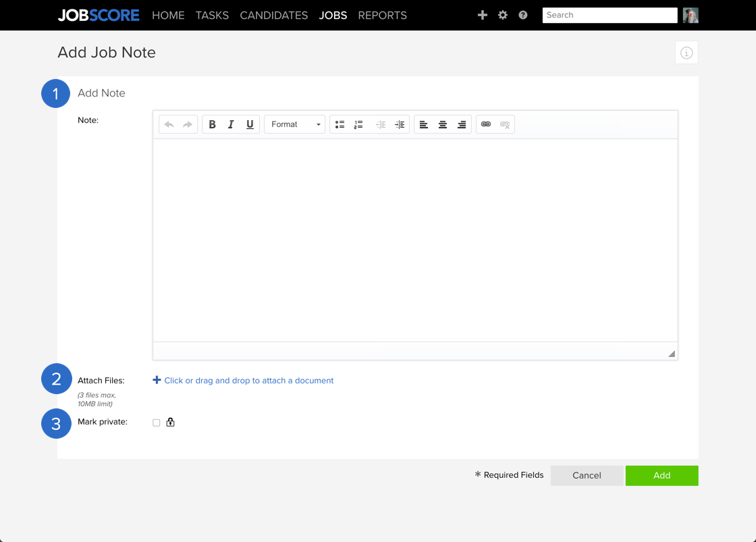Click the attach a document link

[x=249, y=381]
